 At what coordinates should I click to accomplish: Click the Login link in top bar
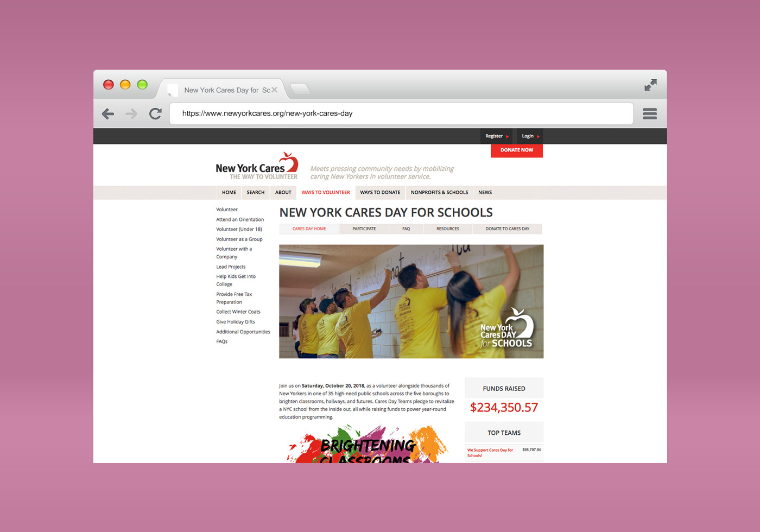click(530, 136)
